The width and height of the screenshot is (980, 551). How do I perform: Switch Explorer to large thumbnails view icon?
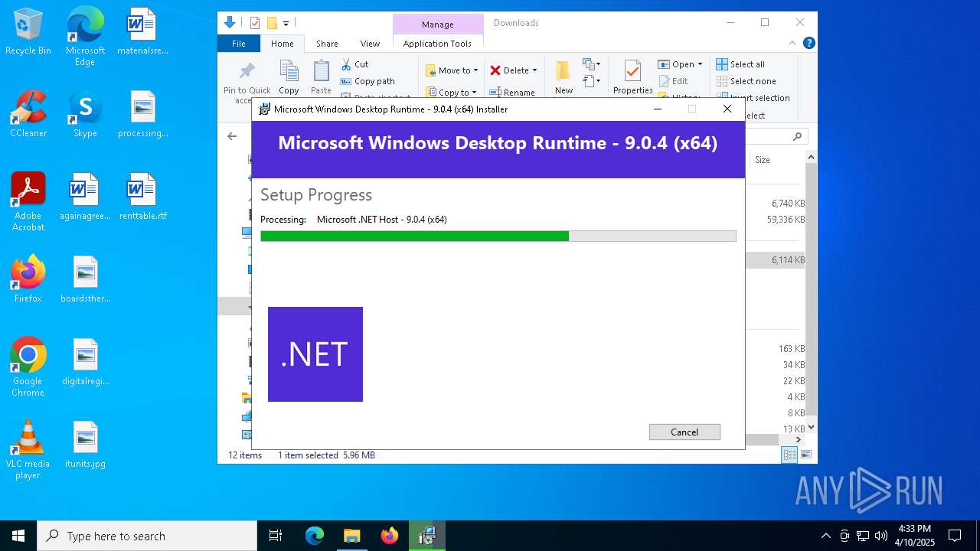pos(805,455)
